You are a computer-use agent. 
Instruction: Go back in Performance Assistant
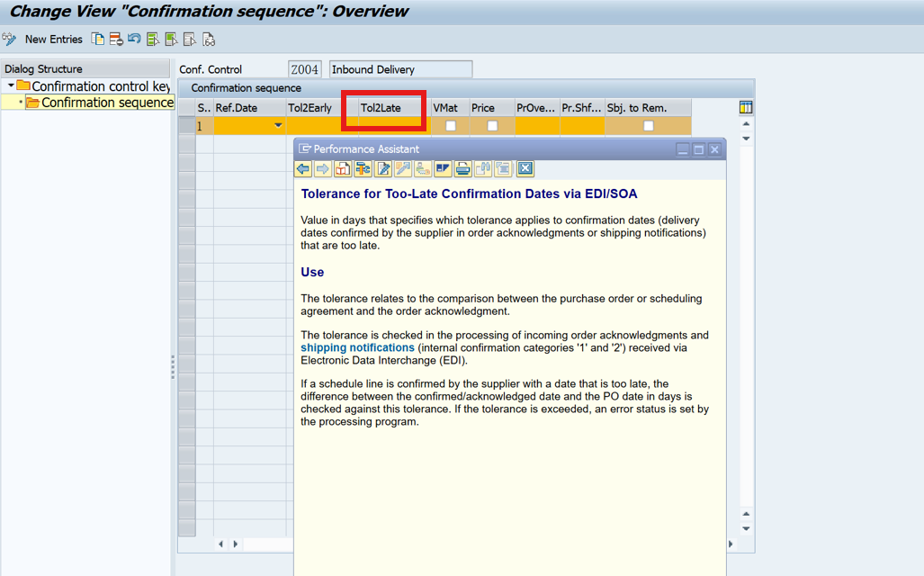click(303, 169)
